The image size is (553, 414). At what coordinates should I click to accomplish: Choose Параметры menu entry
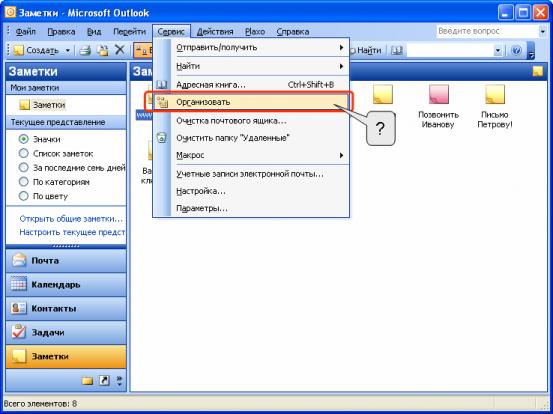251,208
